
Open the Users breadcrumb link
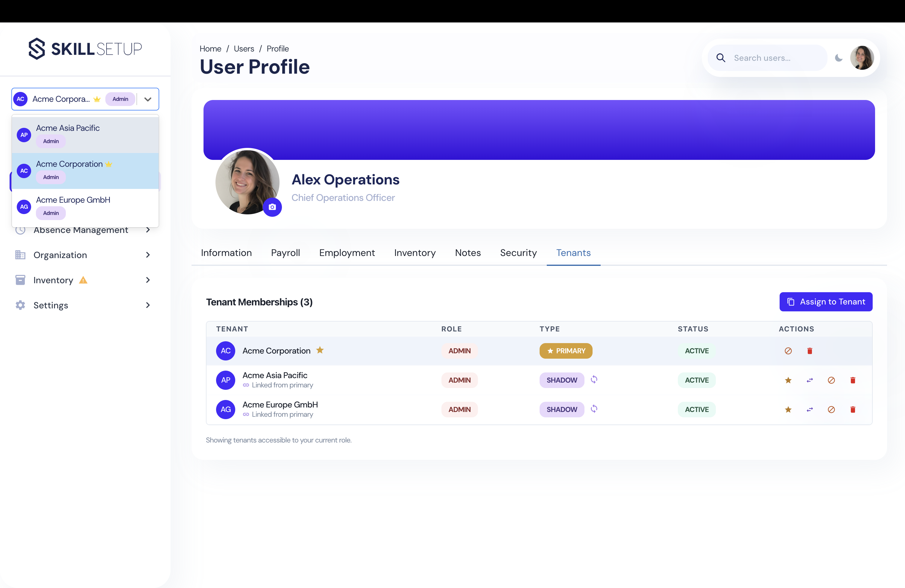coord(243,48)
